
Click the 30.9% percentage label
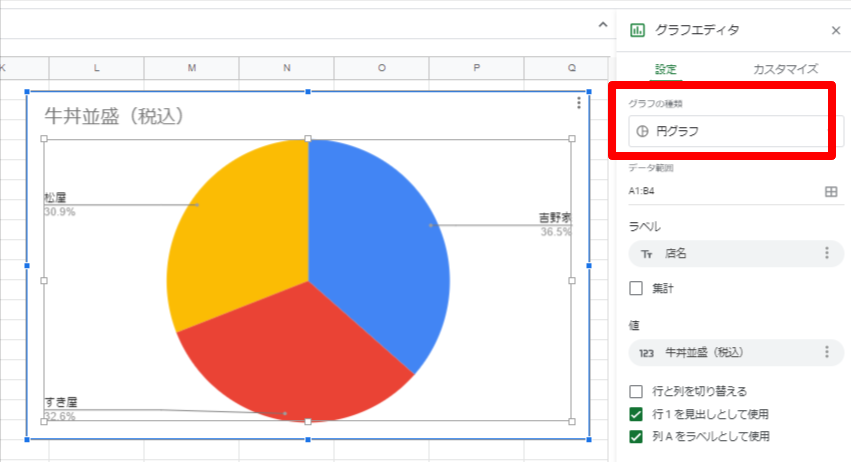(60, 212)
